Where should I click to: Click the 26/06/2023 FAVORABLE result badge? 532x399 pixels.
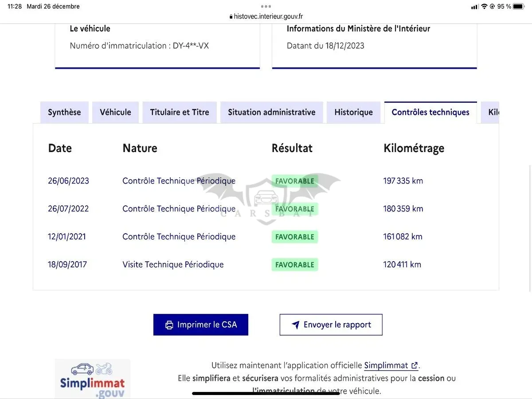tap(295, 181)
